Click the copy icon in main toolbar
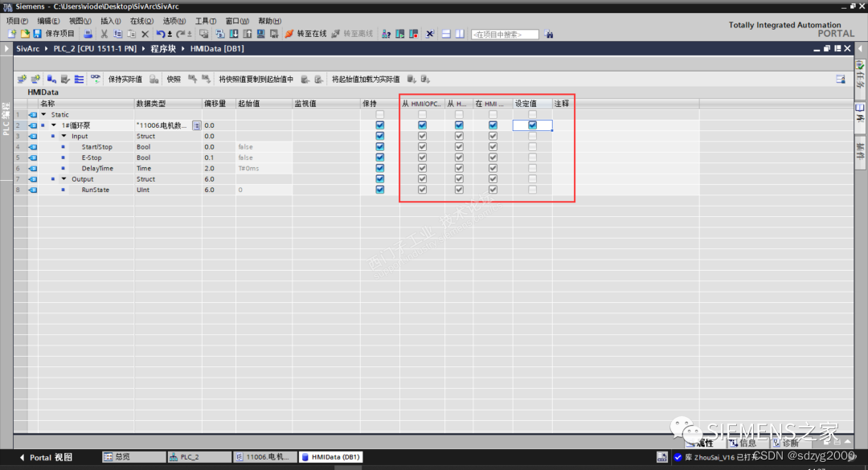This screenshot has height=470, width=868. point(117,34)
